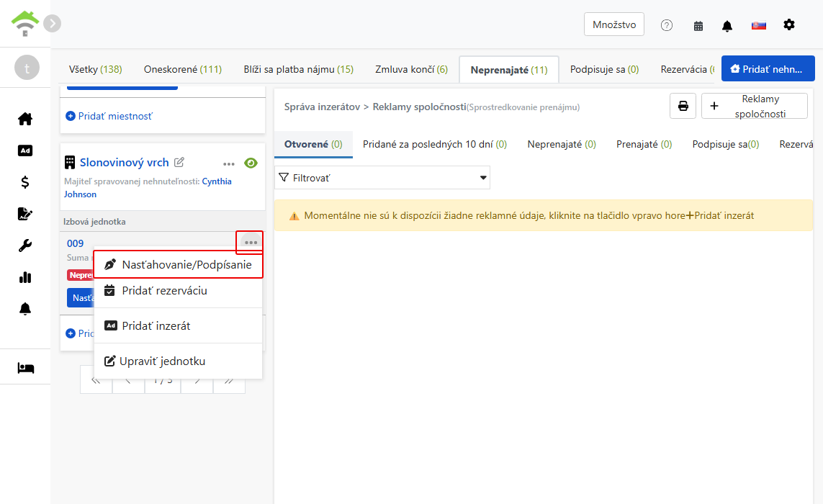Select the Zmluva končí (6) tab
The image size is (823, 504).
coord(412,69)
